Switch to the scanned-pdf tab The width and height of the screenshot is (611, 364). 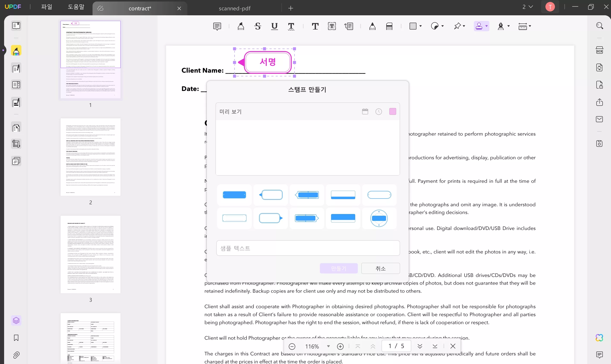coord(234,8)
